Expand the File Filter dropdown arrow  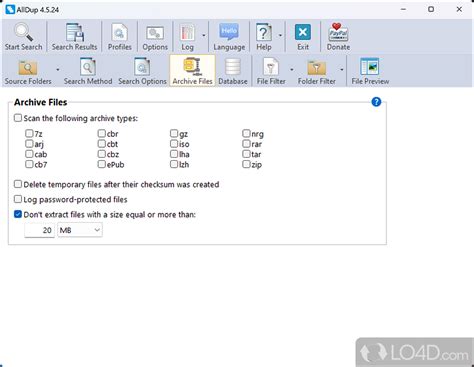click(x=292, y=69)
